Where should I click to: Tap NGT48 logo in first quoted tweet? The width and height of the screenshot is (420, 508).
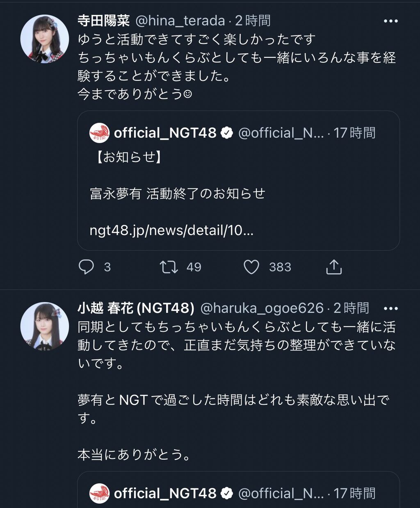(99, 133)
